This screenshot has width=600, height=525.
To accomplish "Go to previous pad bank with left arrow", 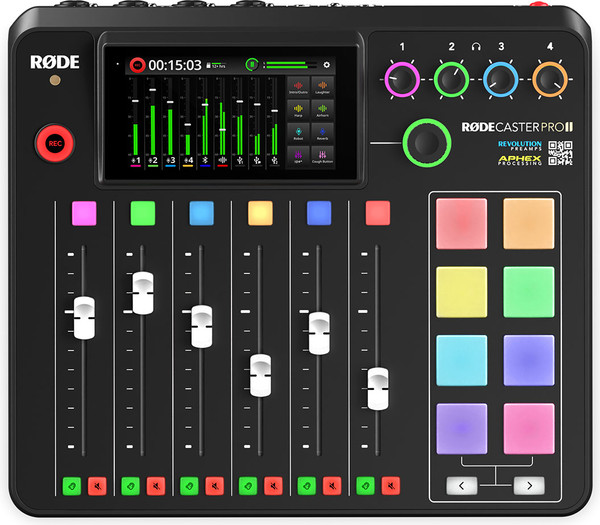I will click(462, 486).
